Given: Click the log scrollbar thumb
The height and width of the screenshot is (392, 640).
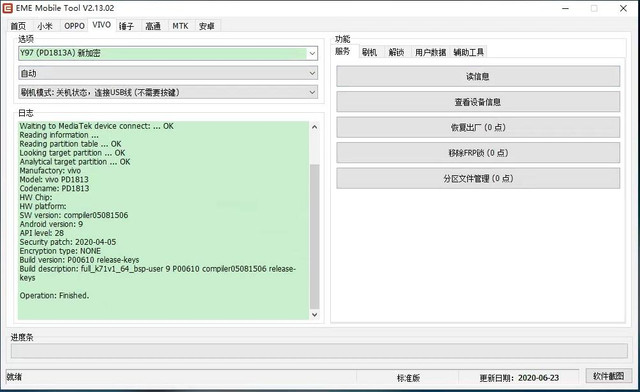Looking at the screenshot, I should click(314, 236).
